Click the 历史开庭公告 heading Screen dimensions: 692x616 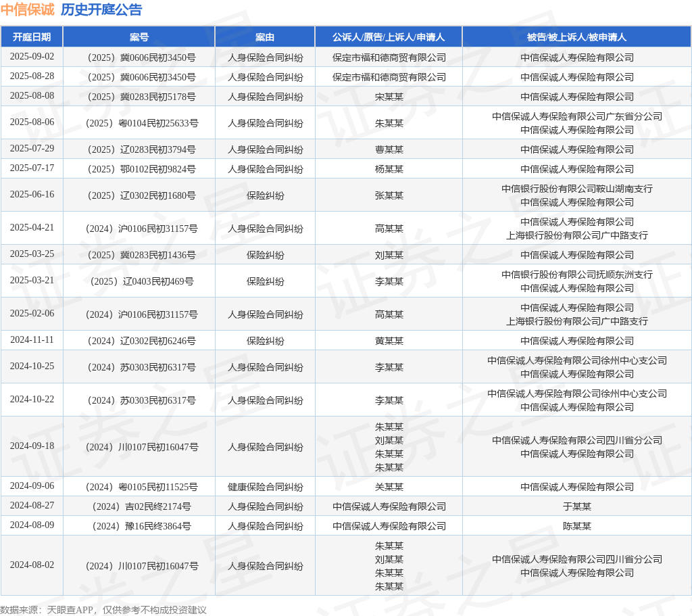click(x=101, y=9)
